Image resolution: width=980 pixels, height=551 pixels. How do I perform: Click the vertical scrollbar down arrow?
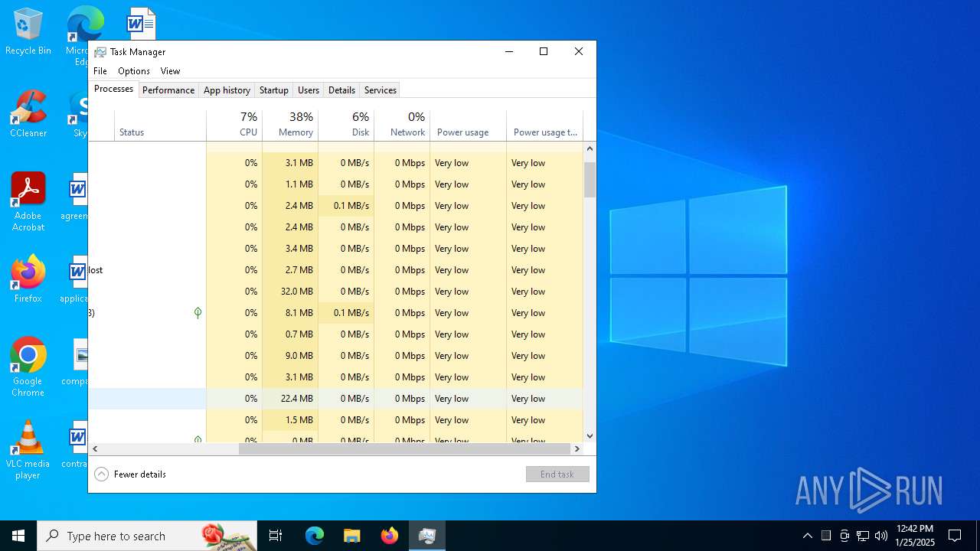[x=590, y=435]
